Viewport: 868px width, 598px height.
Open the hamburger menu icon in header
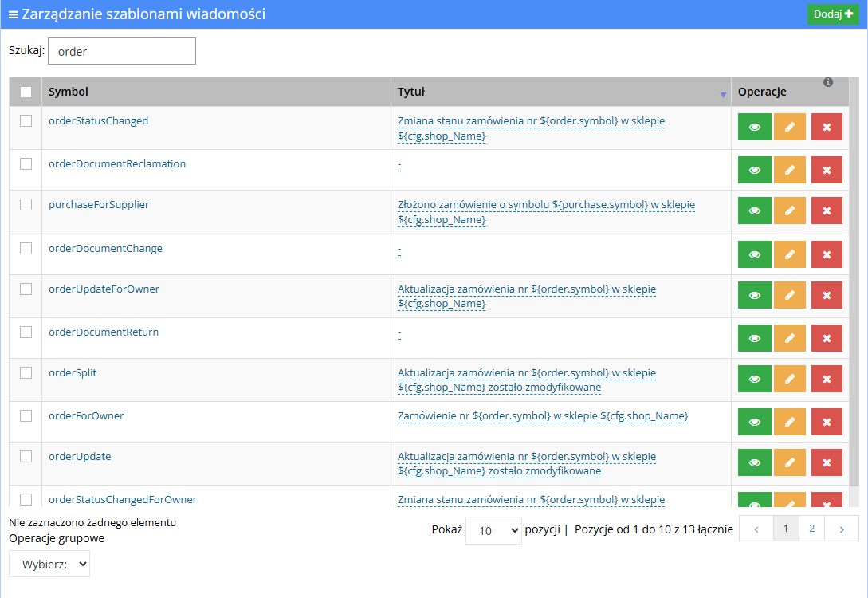tap(14, 14)
